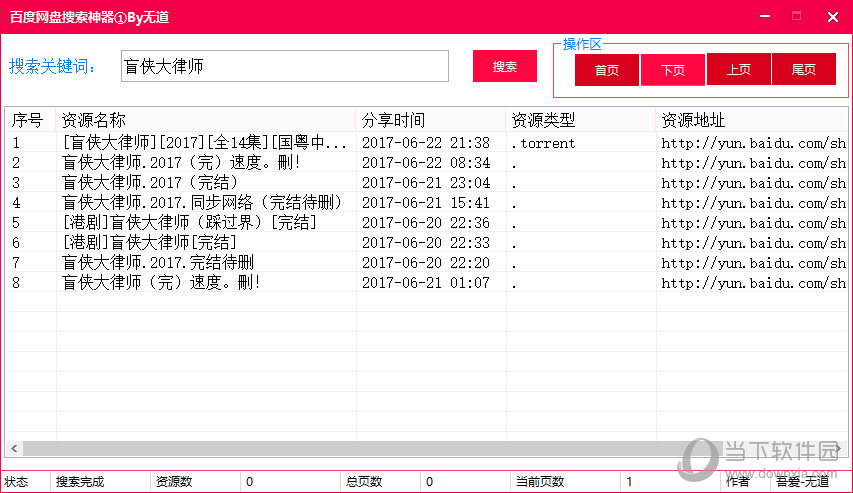Select row 盲侠大律师.2017.完结待删

[x=426, y=263]
